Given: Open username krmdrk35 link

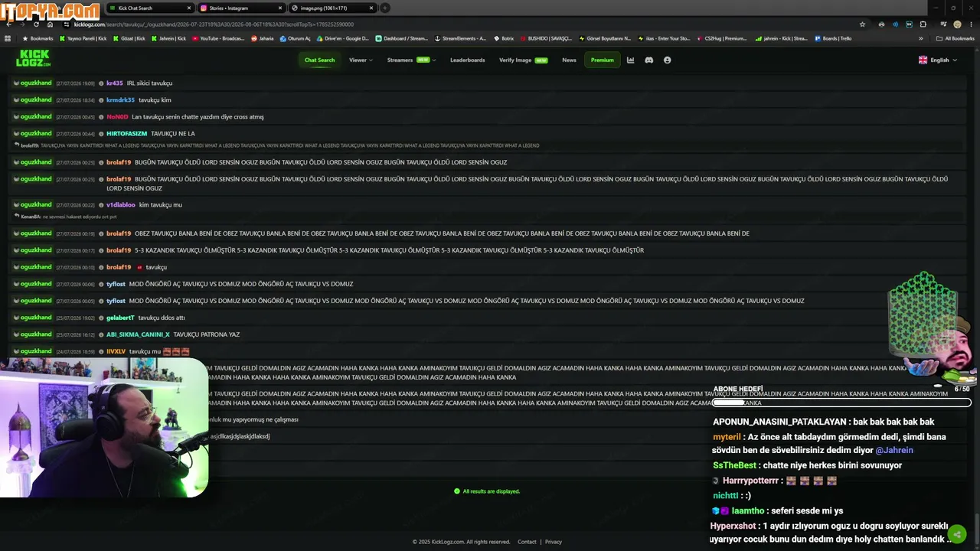Looking at the screenshot, I should (x=120, y=100).
